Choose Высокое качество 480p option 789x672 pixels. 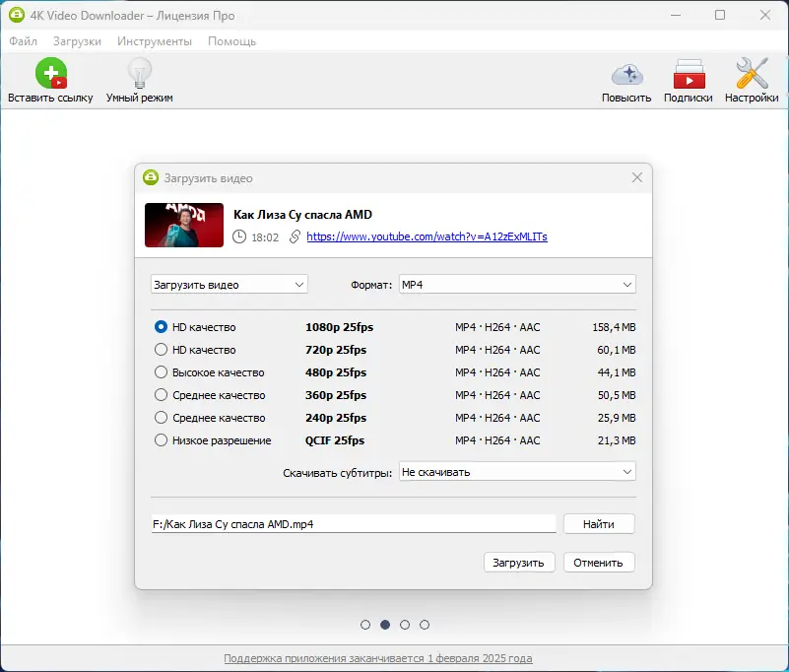161,372
